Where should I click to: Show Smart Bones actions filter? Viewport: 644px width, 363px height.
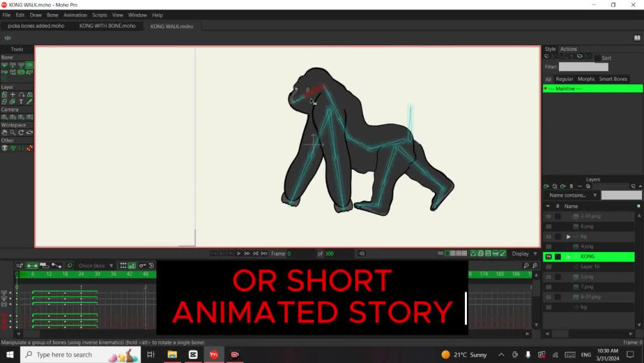pos(613,79)
